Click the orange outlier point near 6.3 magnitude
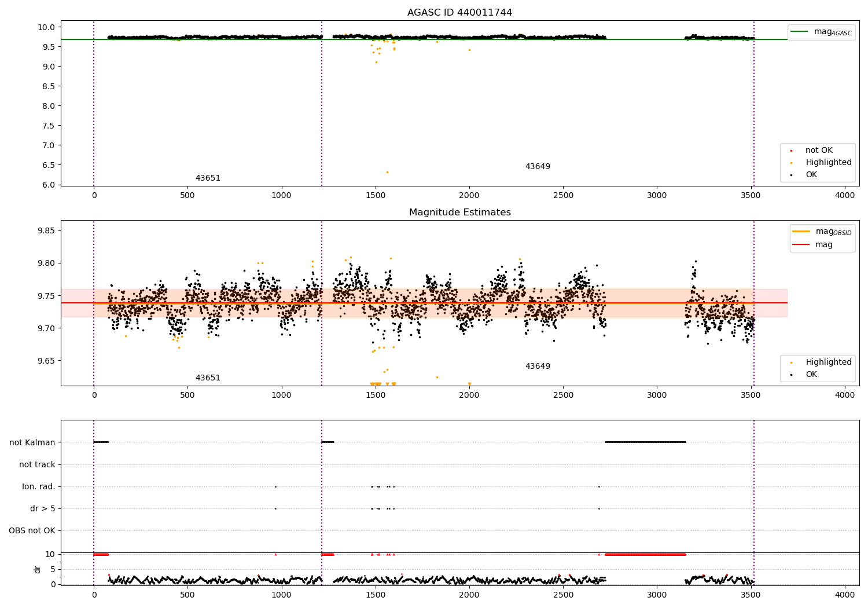 point(387,172)
